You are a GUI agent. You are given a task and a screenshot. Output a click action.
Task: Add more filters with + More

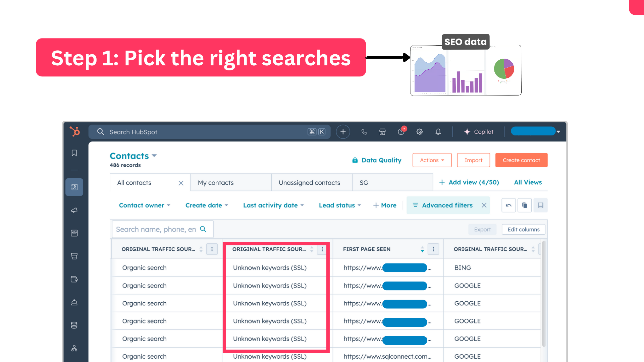pyautogui.click(x=385, y=205)
